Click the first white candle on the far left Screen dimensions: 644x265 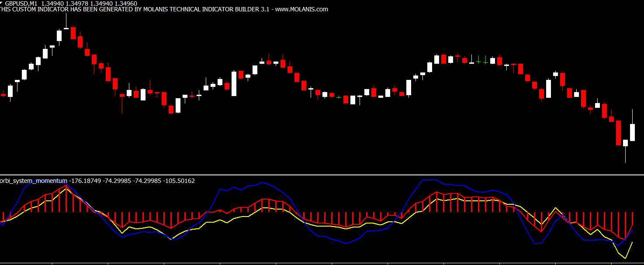click(x=10, y=91)
